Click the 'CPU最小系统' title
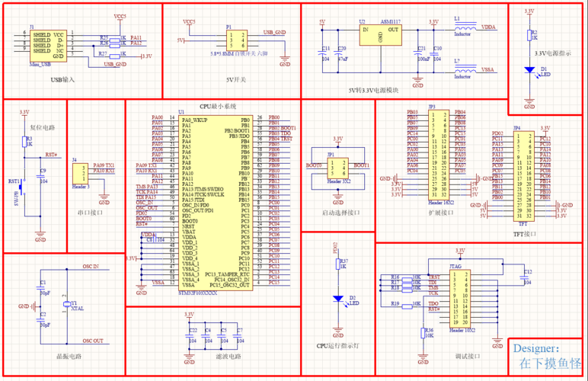The width and height of the screenshot is (588, 381). (x=218, y=107)
